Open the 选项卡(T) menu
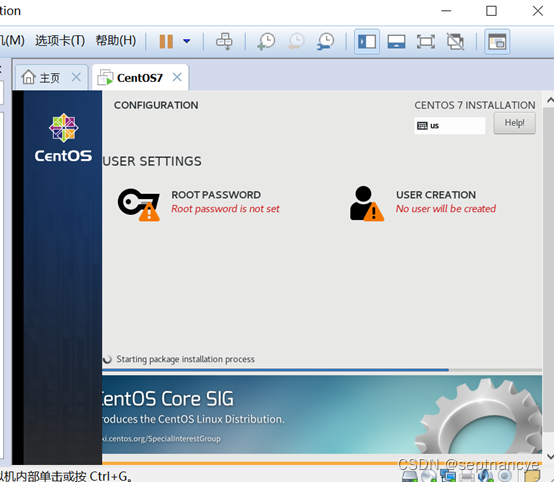554x482 pixels. 60,40
